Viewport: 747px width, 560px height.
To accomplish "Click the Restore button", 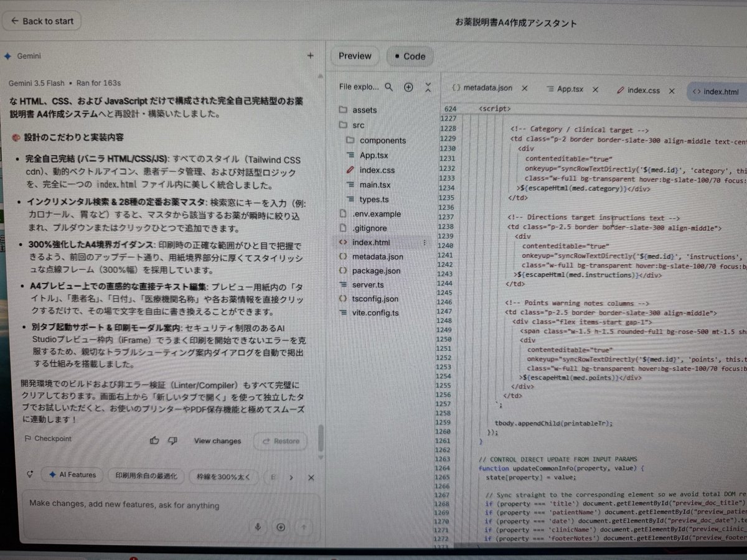I will 281,441.
